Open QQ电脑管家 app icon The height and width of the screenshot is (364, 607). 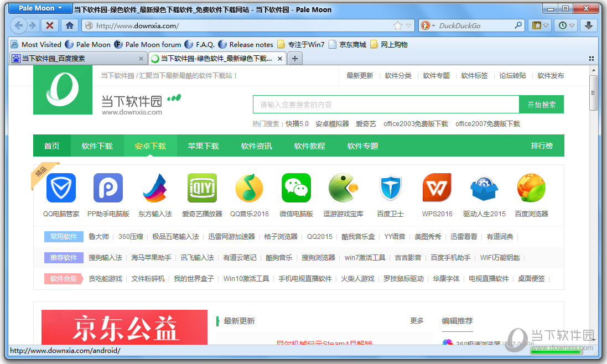pos(61,188)
